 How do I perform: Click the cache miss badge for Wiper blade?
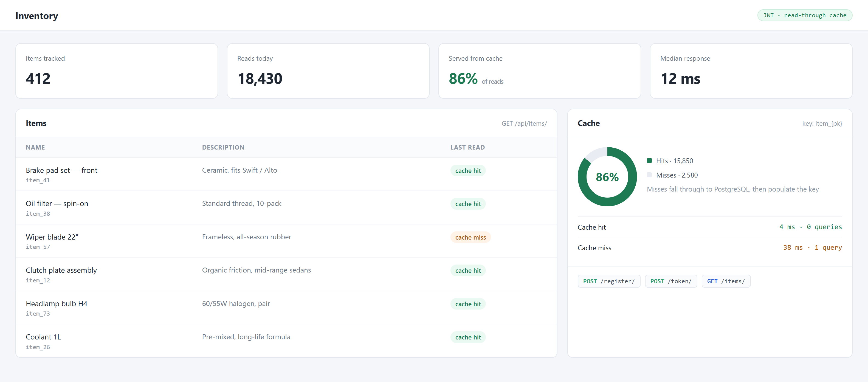click(x=470, y=237)
